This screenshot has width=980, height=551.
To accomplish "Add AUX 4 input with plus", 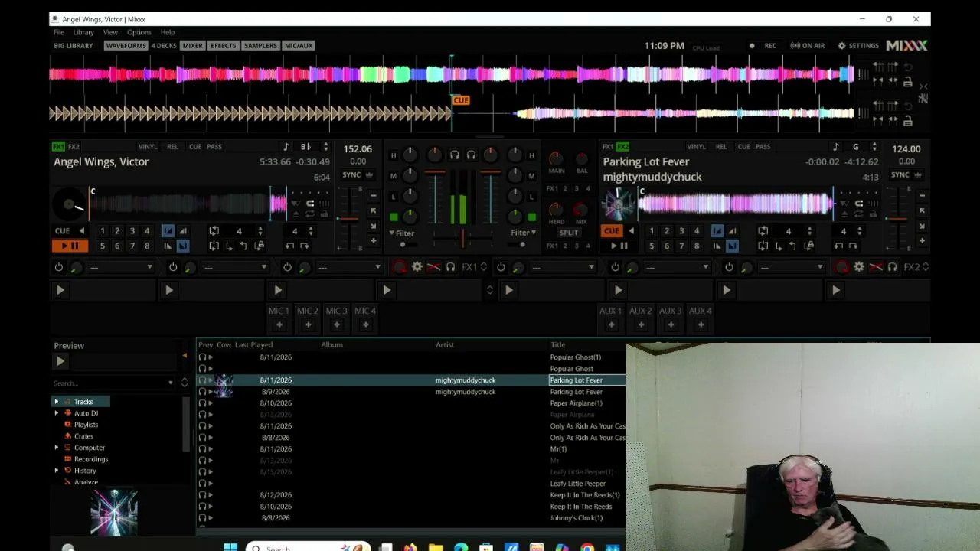I will [x=700, y=324].
